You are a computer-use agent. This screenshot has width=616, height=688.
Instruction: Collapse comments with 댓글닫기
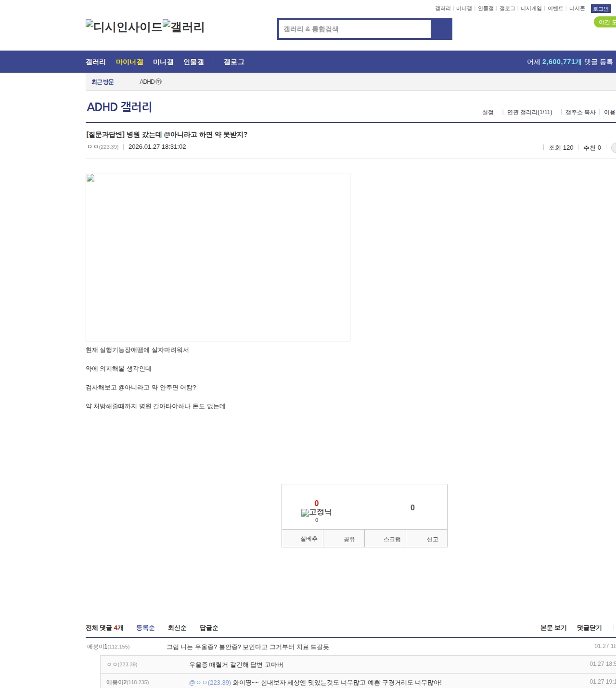[589, 628]
